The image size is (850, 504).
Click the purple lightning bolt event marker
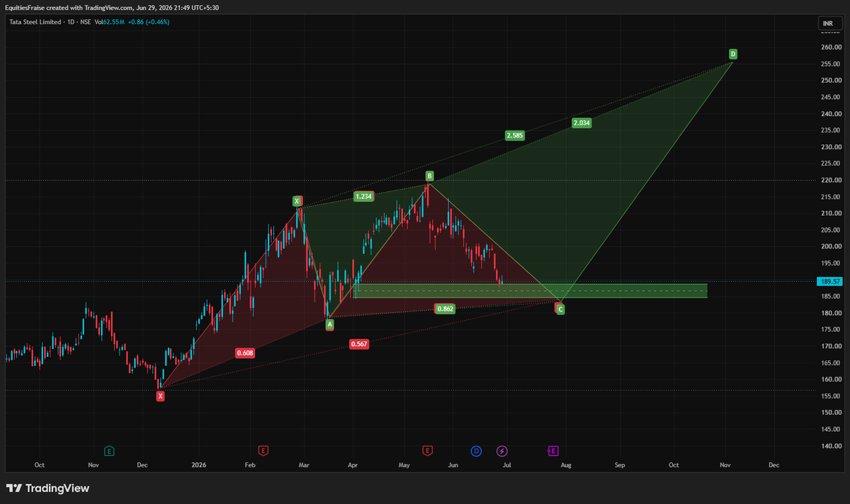(502, 450)
